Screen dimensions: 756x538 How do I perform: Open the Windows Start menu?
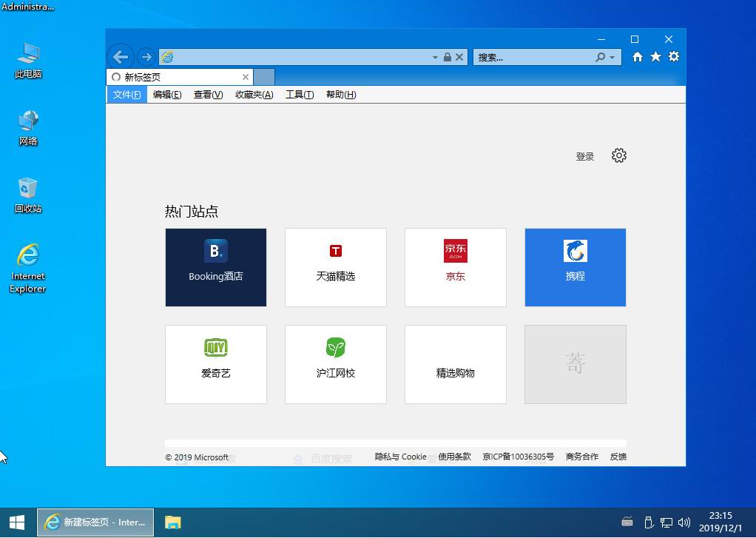(17, 522)
